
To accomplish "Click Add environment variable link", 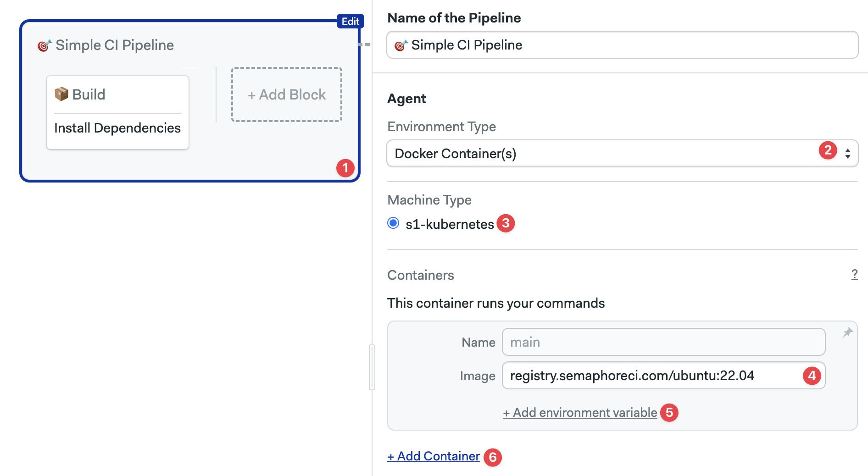I will coord(580,412).
